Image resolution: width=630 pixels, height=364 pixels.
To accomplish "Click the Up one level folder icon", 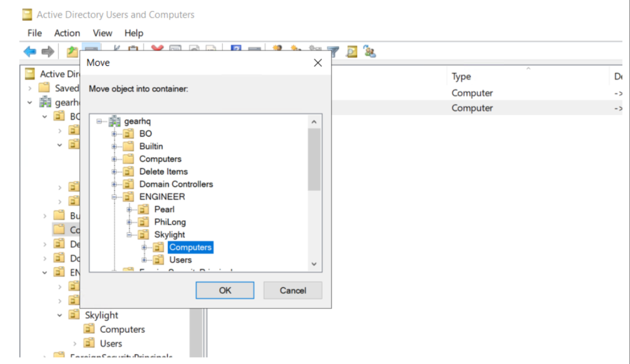I will [72, 51].
